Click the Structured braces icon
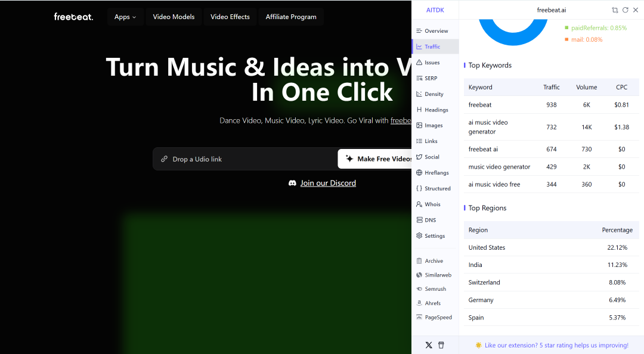Screen dimensions: 644x354 (419, 188)
